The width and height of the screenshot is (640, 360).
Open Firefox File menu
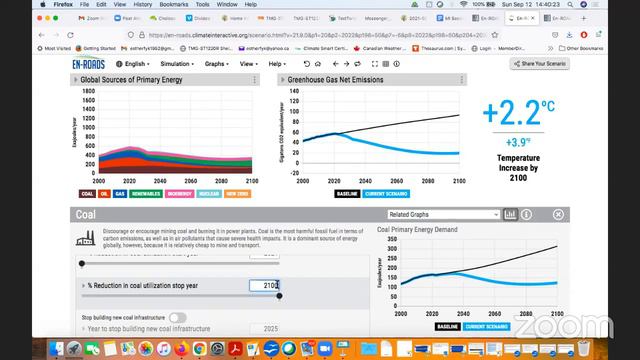[x=84, y=4]
